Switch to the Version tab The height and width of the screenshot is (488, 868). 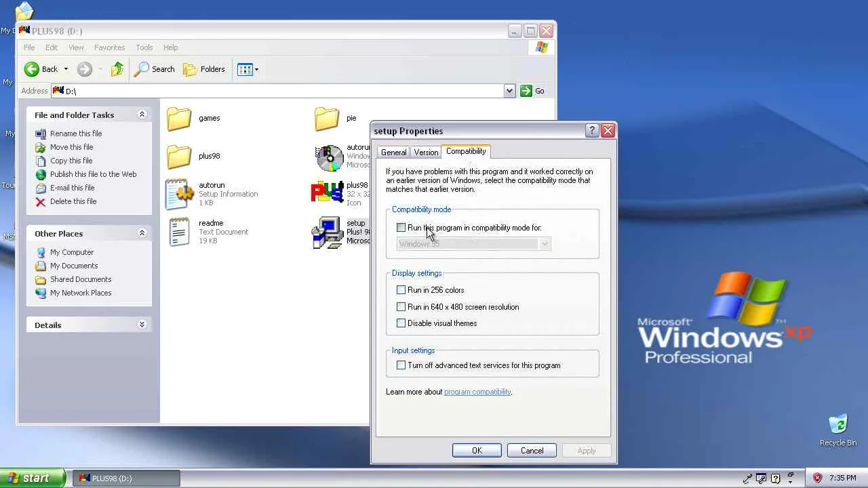pyautogui.click(x=426, y=152)
